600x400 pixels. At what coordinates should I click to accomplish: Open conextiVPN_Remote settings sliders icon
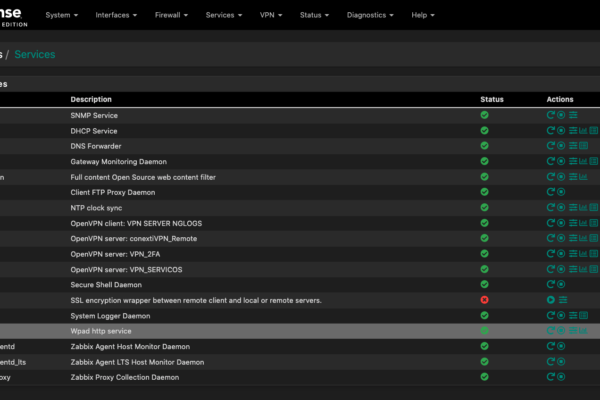pos(573,238)
